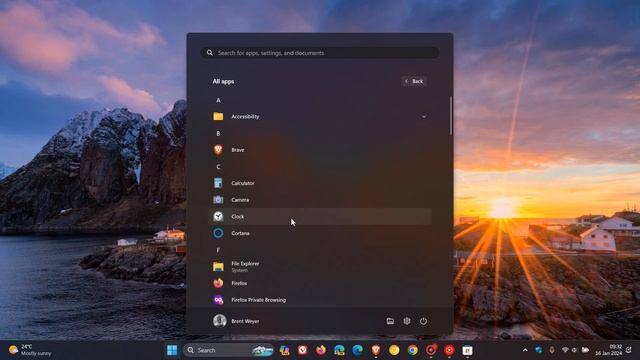This screenshot has height=360, width=640.
Task: Click the Windows Start button on taskbar
Action: (172, 350)
